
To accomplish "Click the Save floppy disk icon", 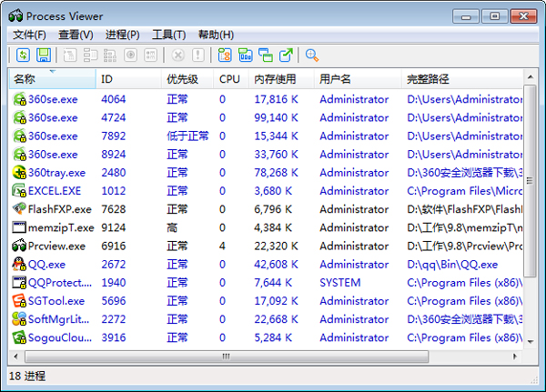I will (44, 55).
